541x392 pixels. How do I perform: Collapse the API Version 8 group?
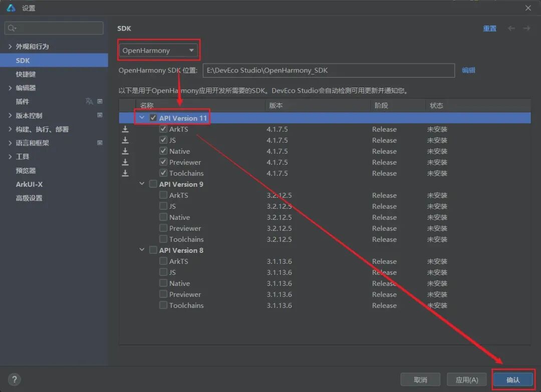tap(142, 250)
